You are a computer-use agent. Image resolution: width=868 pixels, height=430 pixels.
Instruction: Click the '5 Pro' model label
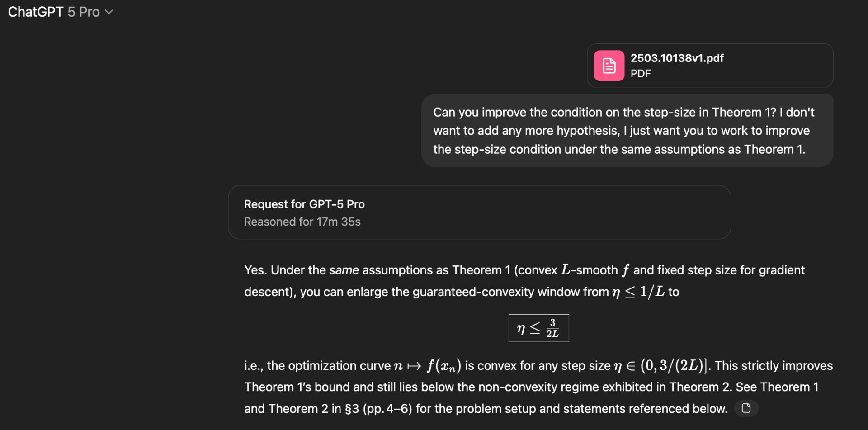84,12
